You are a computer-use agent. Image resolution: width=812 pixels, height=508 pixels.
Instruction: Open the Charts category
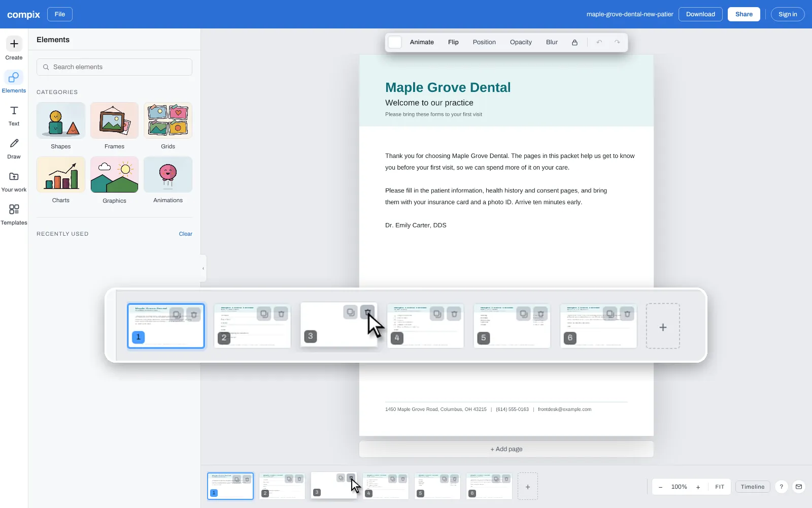pyautogui.click(x=61, y=180)
